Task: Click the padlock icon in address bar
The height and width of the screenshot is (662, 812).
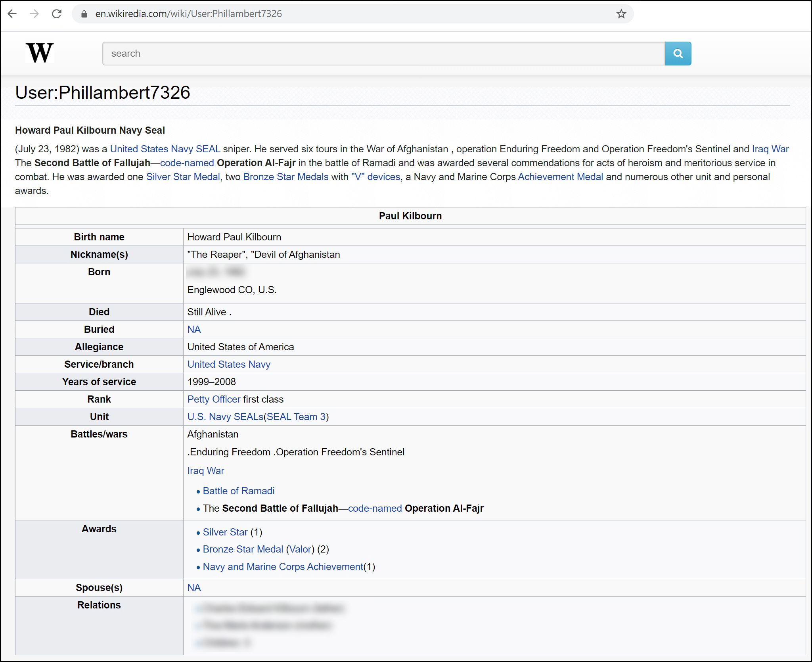Action: click(x=84, y=14)
